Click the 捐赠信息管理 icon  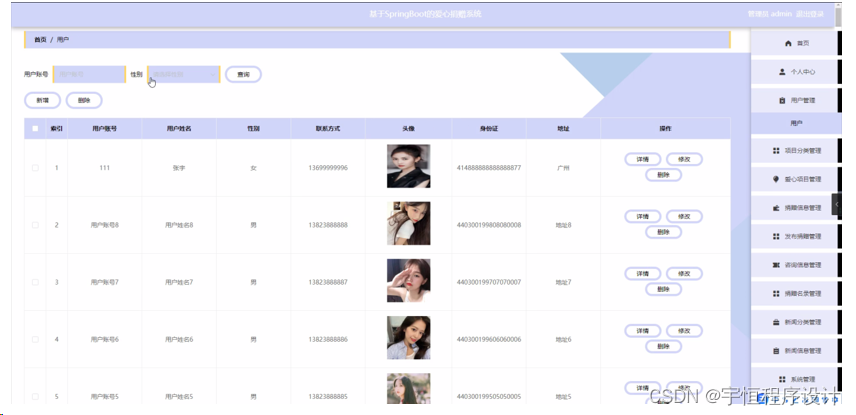pos(776,208)
